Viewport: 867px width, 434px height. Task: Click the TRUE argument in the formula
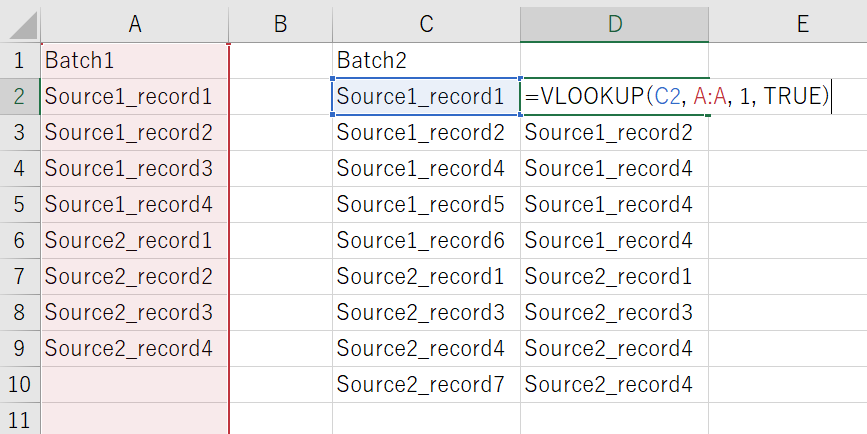click(791, 97)
